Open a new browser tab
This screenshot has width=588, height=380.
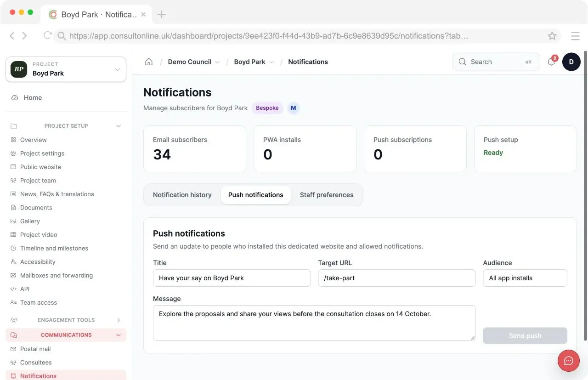coord(162,14)
